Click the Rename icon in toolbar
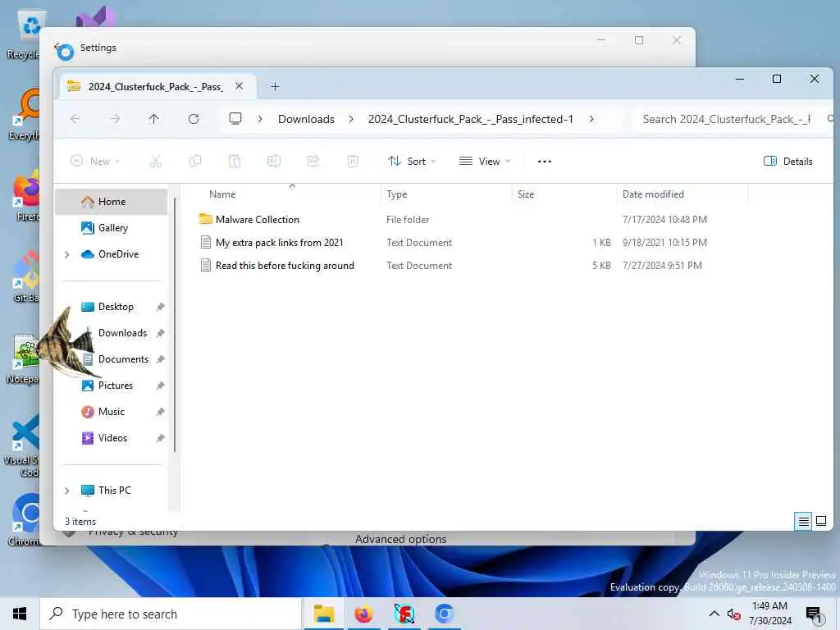Screen dimensions: 840x630 [x=274, y=162]
